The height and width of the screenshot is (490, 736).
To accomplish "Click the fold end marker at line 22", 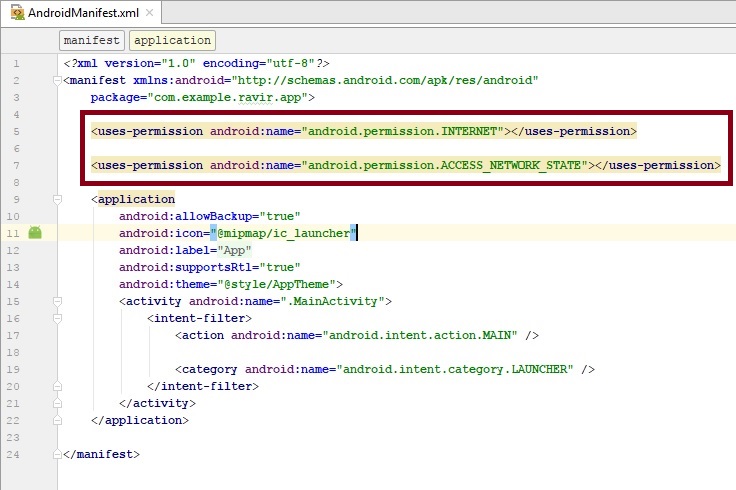I will click(x=57, y=420).
